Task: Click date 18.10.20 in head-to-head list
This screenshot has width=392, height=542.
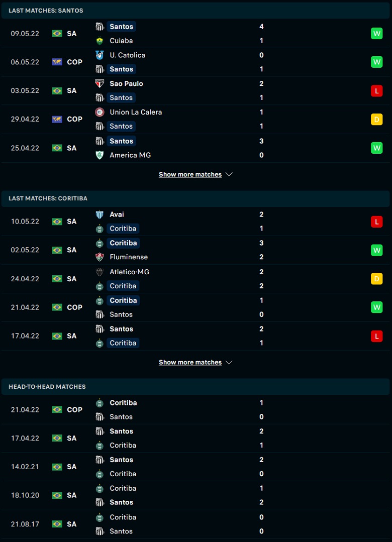Action: pos(25,495)
